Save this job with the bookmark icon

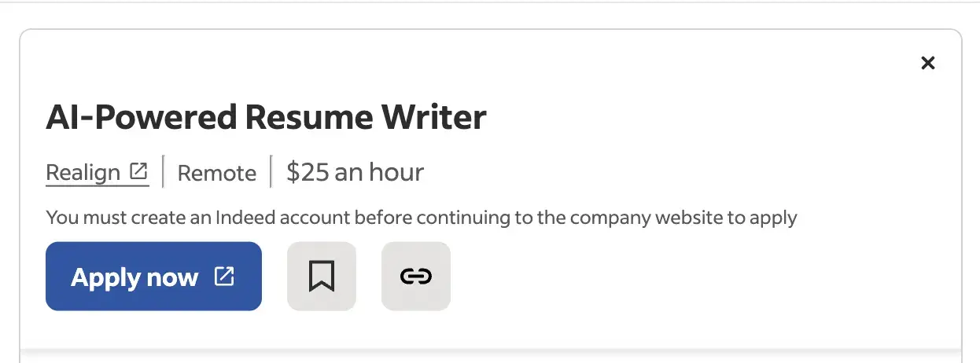pyautogui.click(x=322, y=276)
